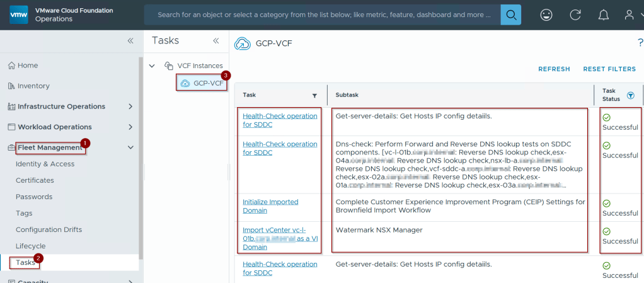
Task: Click the help question mark icon
Action: coord(640,43)
